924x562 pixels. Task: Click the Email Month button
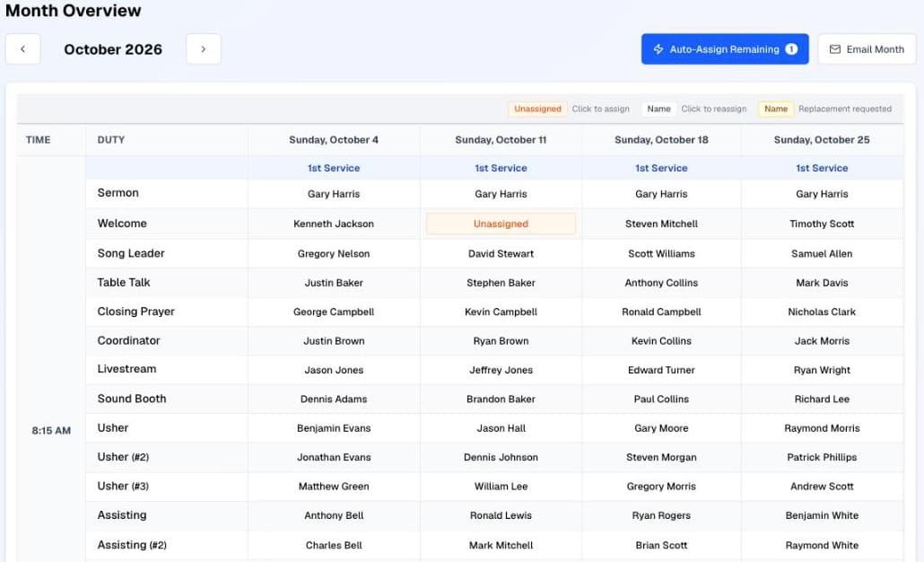tap(867, 49)
